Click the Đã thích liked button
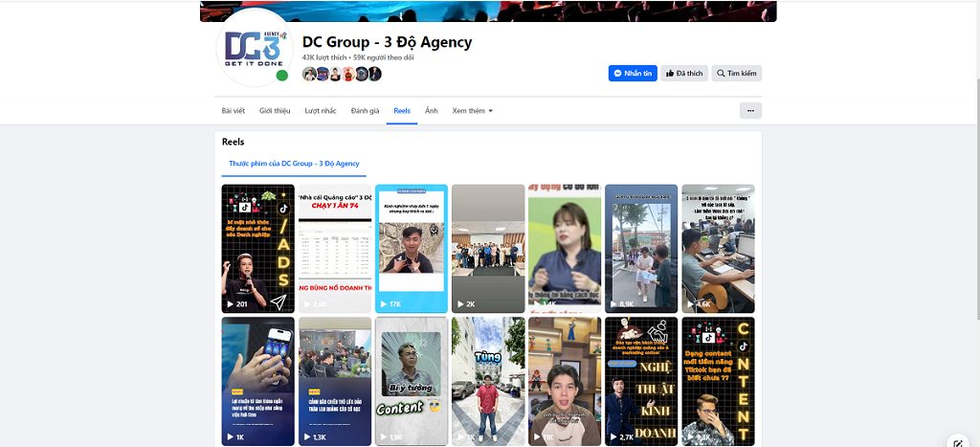The width and height of the screenshot is (980, 447). coord(684,73)
